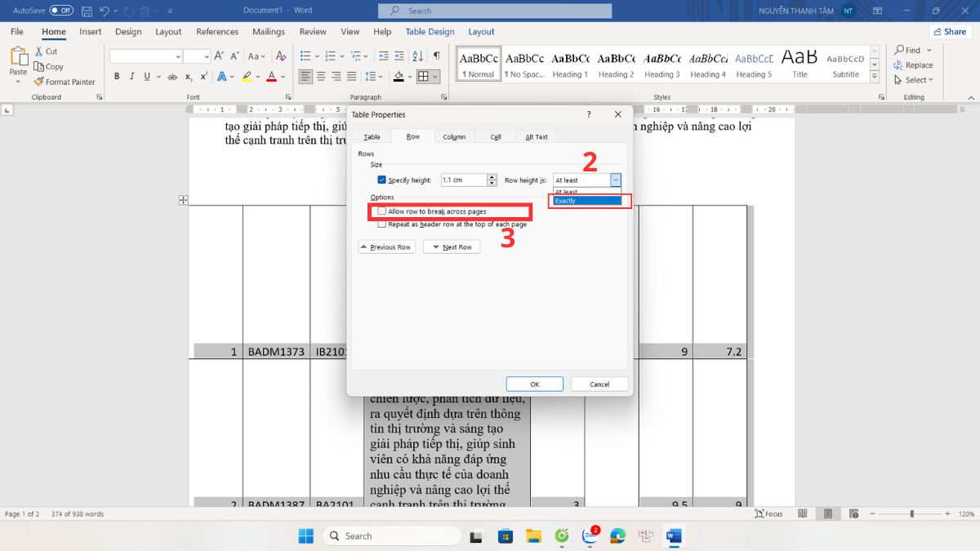
Task: Apply text highlight color
Action: [247, 77]
